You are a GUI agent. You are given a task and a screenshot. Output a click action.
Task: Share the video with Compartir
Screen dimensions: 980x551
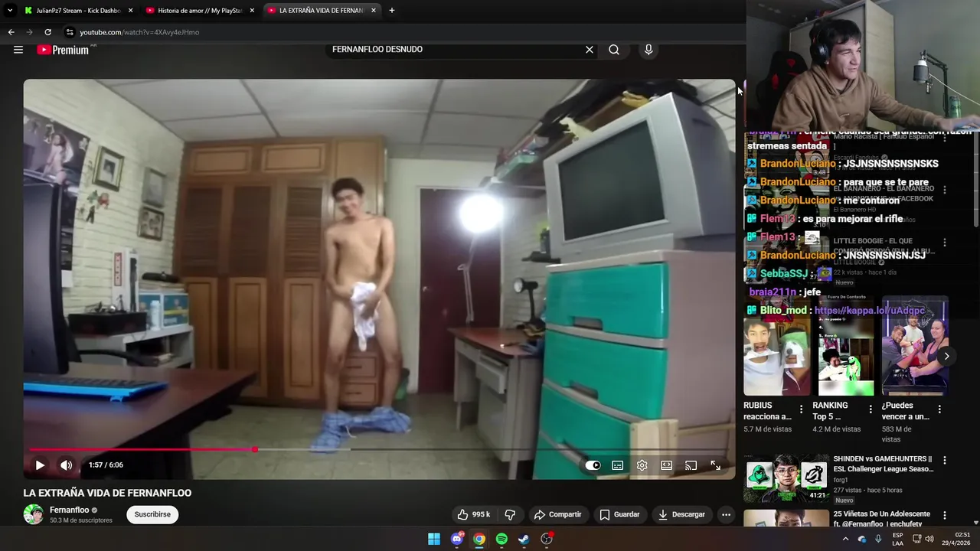[558, 514]
